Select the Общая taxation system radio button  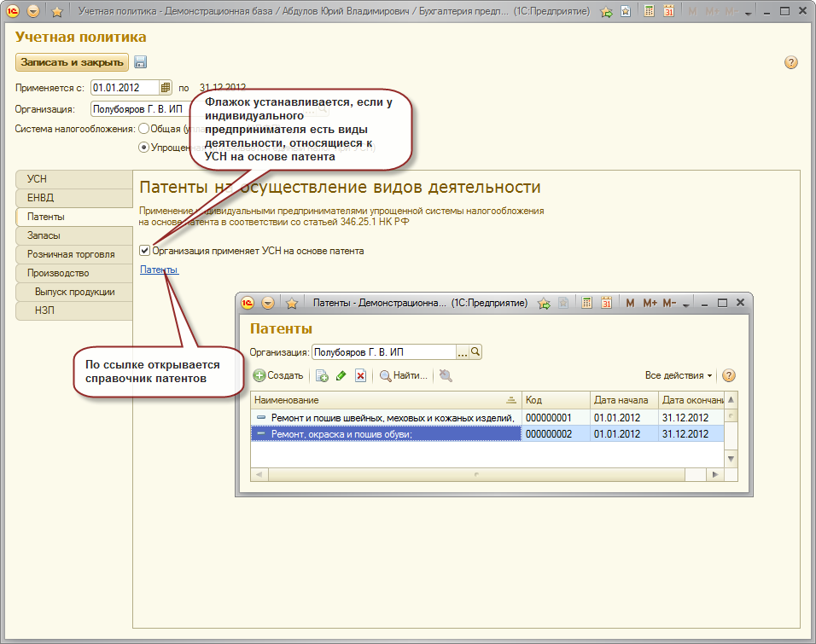click(x=143, y=129)
